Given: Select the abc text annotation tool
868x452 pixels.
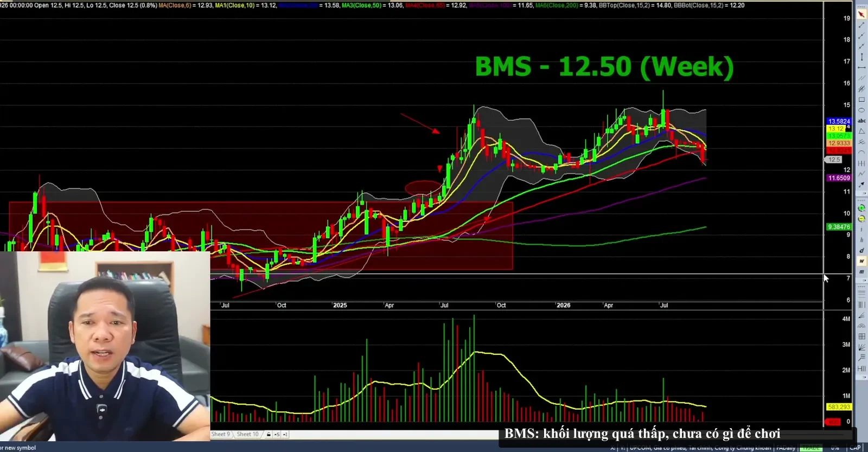Looking at the screenshot, I should [861, 120].
